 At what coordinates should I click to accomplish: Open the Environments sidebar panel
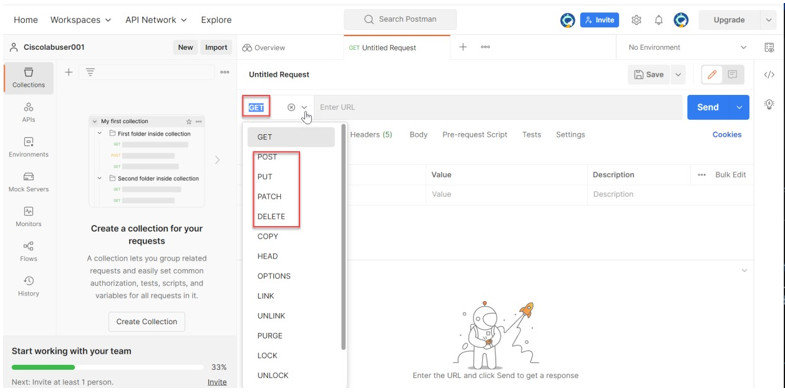pyautogui.click(x=29, y=147)
